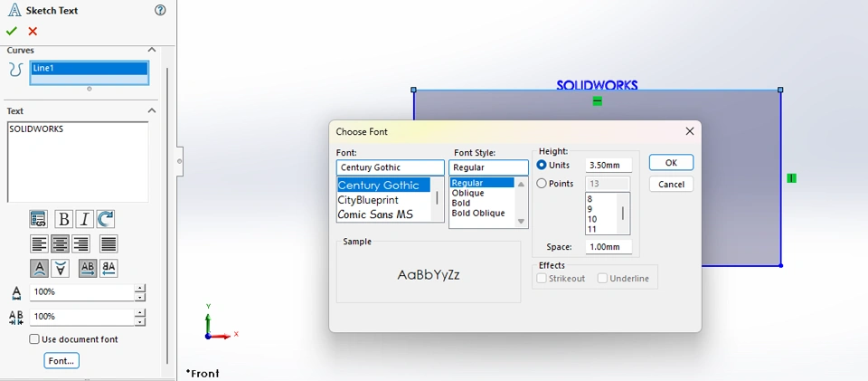Click font style list up arrow
Screen dimensions: 868x381
pyautogui.click(x=521, y=185)
